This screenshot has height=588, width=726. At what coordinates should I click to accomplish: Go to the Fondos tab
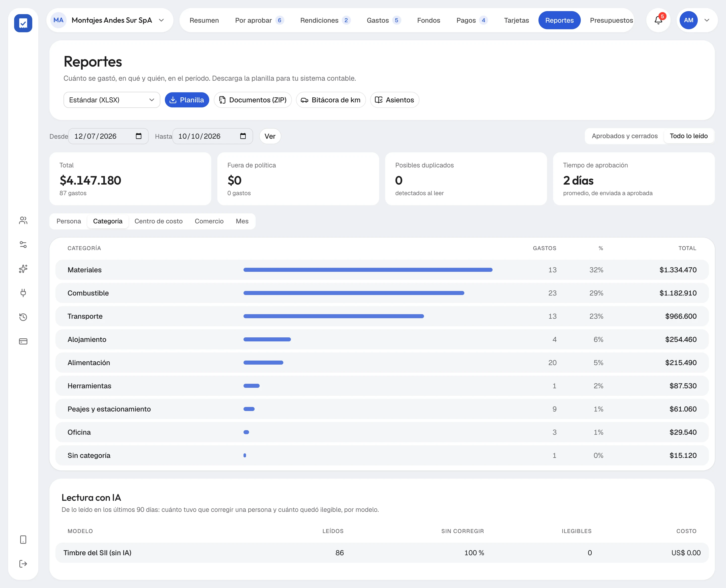[428, 20]
